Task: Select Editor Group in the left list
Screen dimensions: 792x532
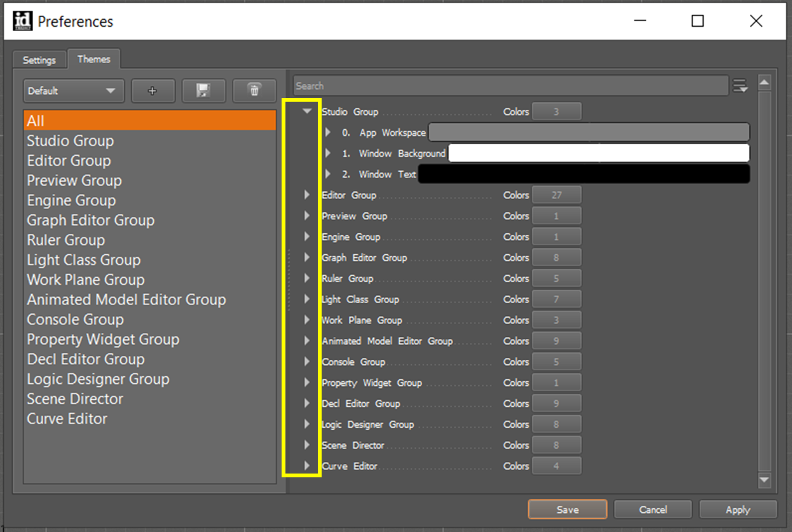Action: [x=150, y=160]
